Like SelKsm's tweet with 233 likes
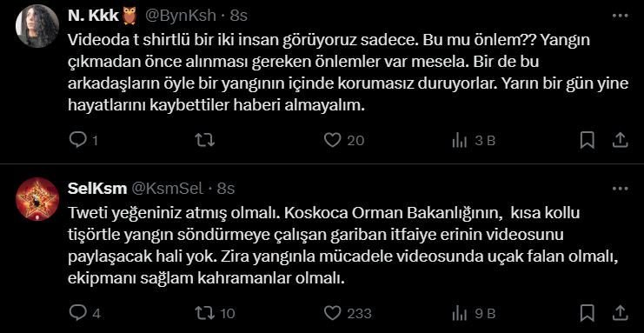This screenshot has height=333, width=644. pyautogui.click(x=348, y=314)
